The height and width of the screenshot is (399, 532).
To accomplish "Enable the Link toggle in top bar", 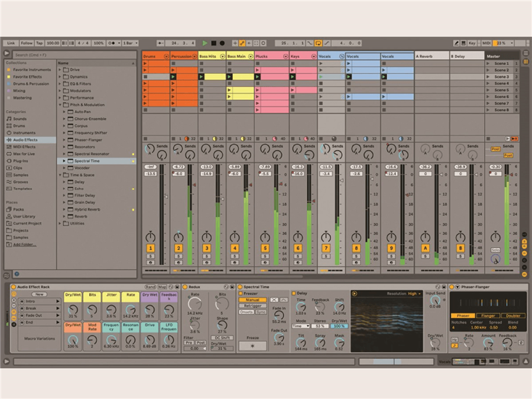I will click(9, 43).
